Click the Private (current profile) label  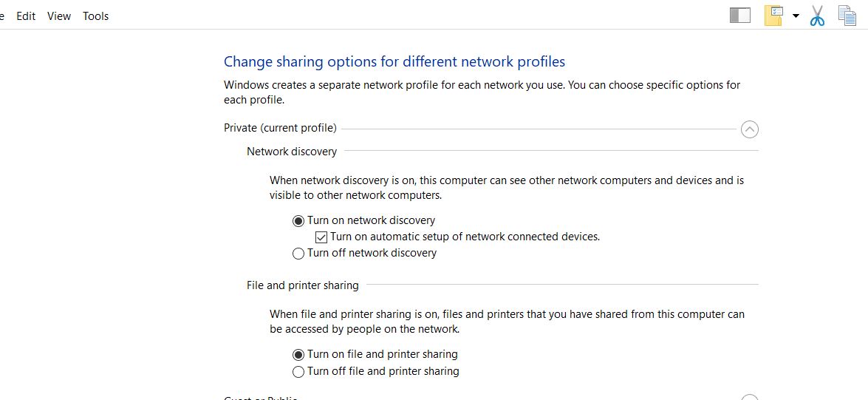click(x=280, y=128)
